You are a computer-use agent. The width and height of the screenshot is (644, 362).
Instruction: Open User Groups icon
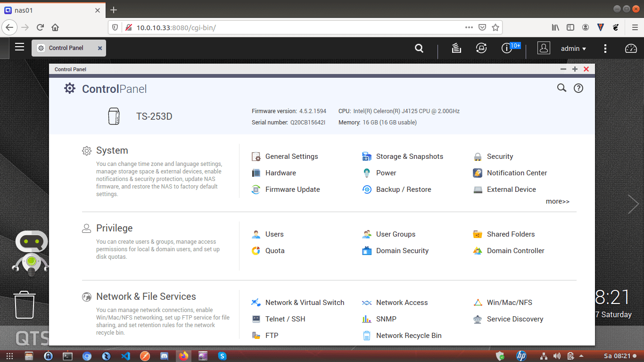[367, 234]
